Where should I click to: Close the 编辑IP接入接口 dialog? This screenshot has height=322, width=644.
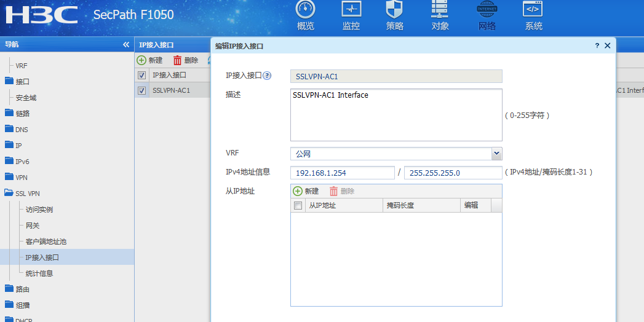608,45
